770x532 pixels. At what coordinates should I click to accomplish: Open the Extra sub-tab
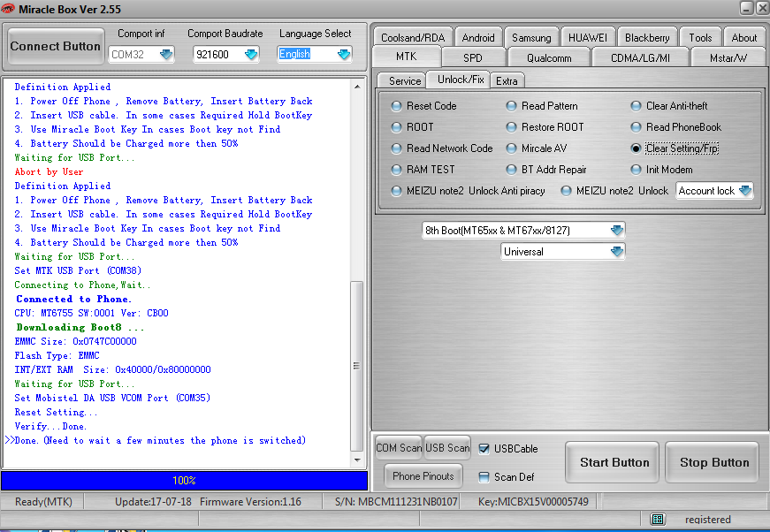(x=507, y=81)
